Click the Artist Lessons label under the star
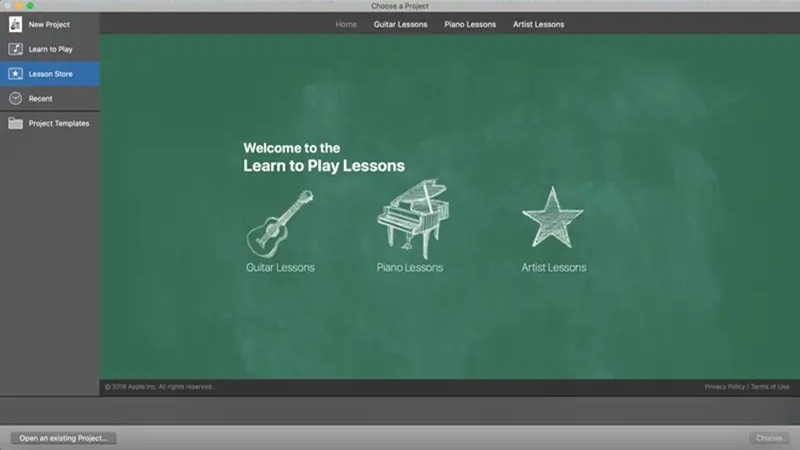 point(554,267)
